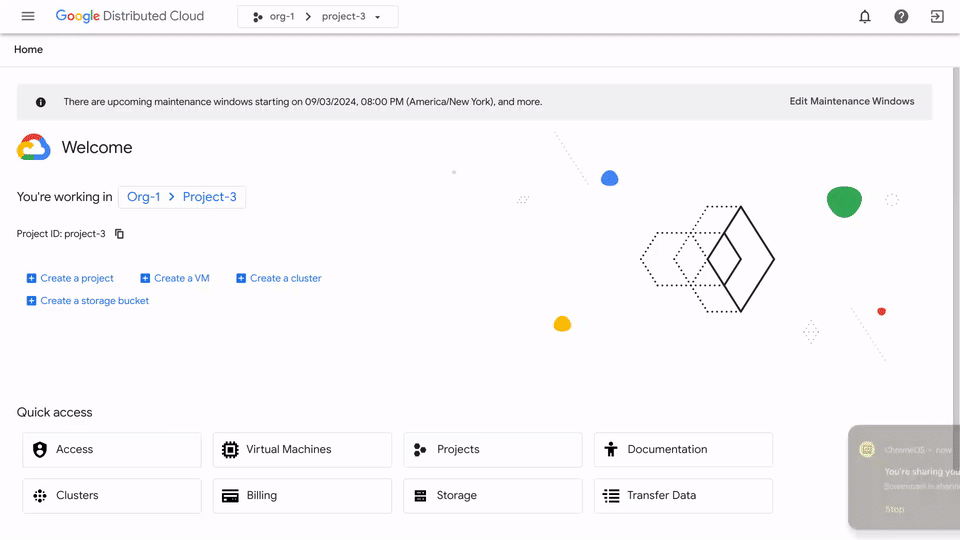Click the dots icon on Projects card
The width and height of the screenshot is (960, 540).
420,450
